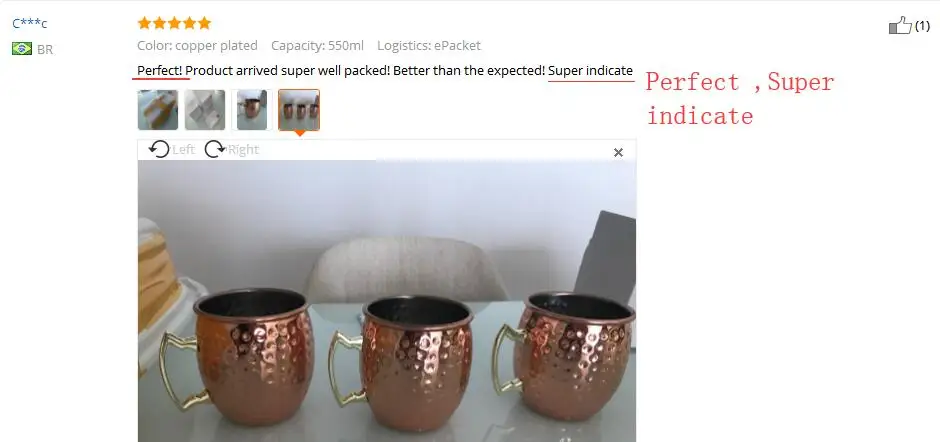
Task: Click the large photo of three copper mugs
Action: 387,301
